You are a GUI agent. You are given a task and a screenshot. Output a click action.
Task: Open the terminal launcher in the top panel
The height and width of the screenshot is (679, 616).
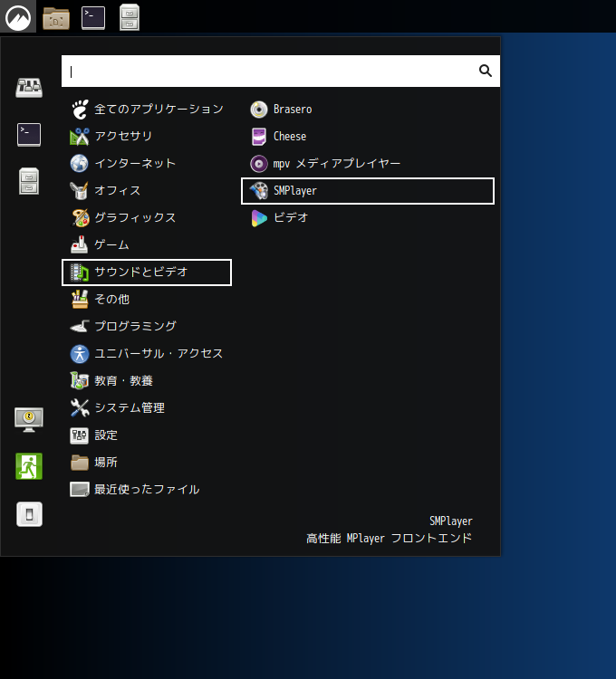point(93,18)
